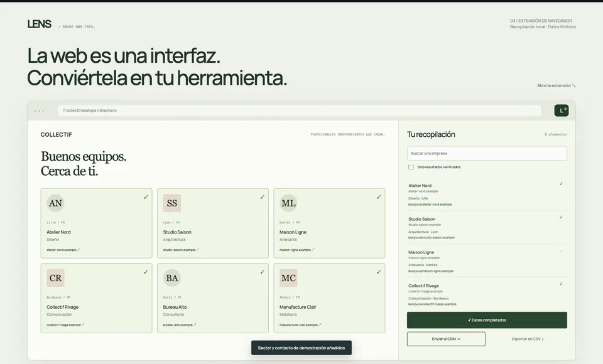Click the Tu recopilación heading
This screenshot has width=603, height=364.
pyautogui.click(x=431, y=134)
